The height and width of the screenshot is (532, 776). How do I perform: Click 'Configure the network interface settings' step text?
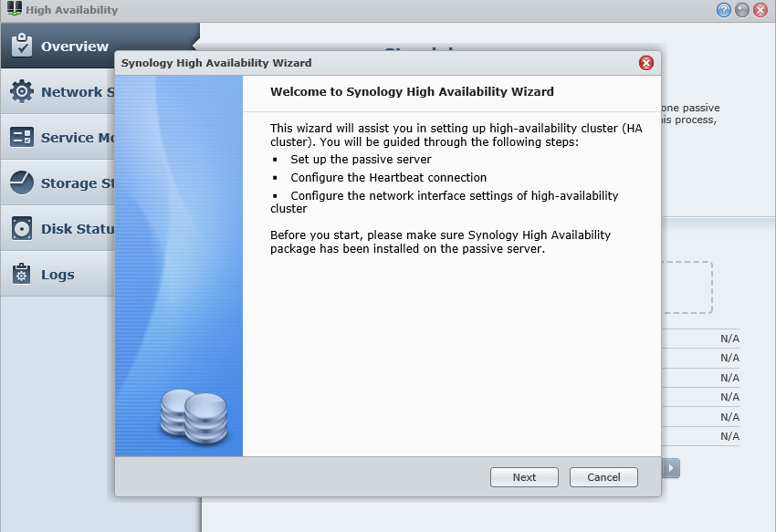click(445, 202)
